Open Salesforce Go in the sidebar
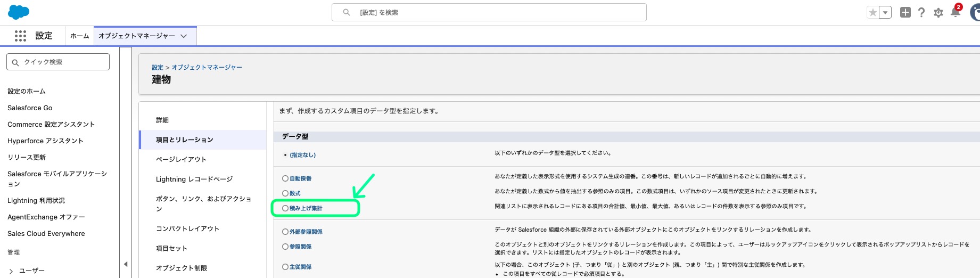The height and width of the screenshot is (278, 980). point(30,108)
